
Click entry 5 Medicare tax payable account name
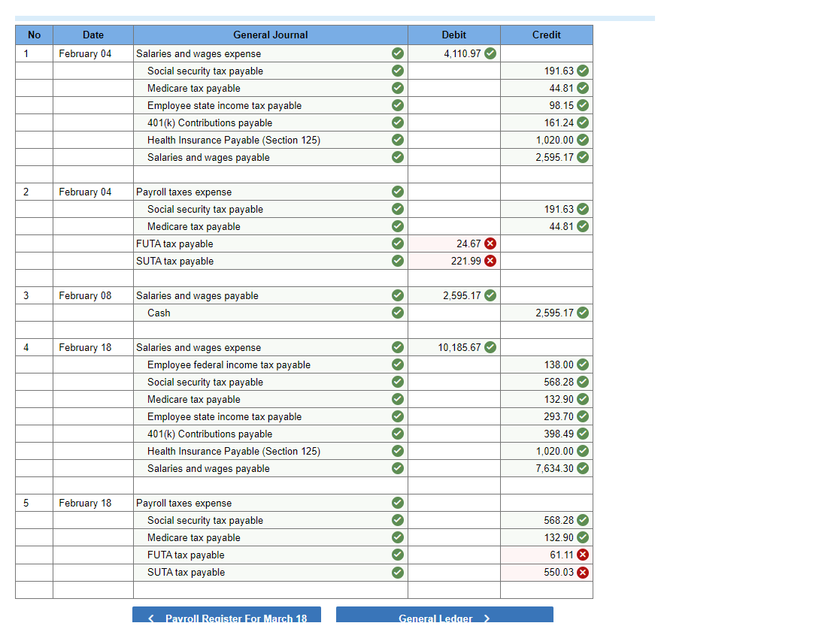click(194, 537)
